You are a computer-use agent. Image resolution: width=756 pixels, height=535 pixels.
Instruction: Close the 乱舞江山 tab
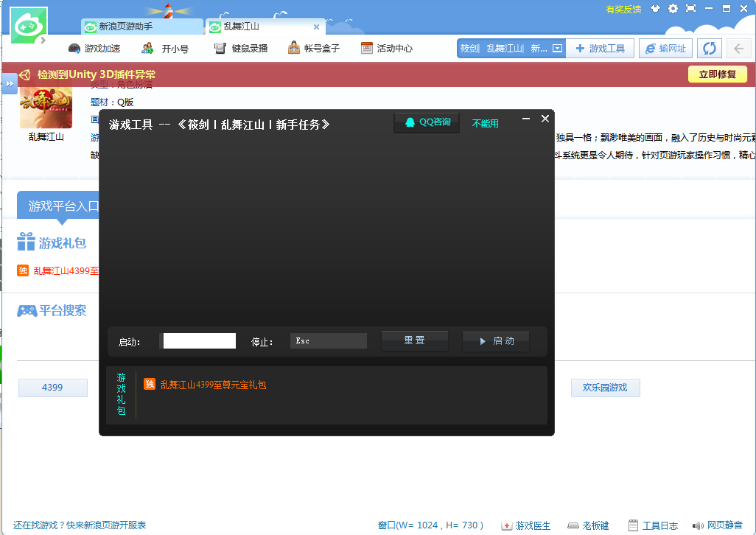pyautogui.click(x=316, y=27)
